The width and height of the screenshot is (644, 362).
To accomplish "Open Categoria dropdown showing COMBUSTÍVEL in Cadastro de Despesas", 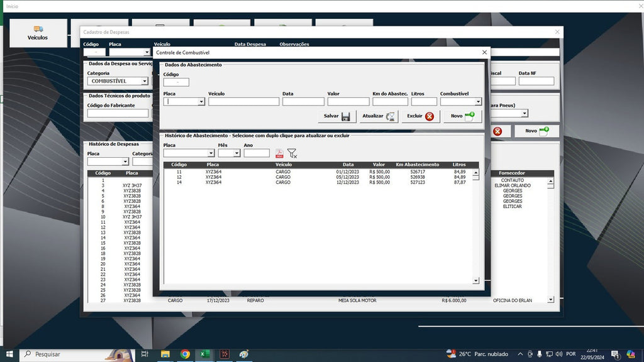I will (144, 81).
